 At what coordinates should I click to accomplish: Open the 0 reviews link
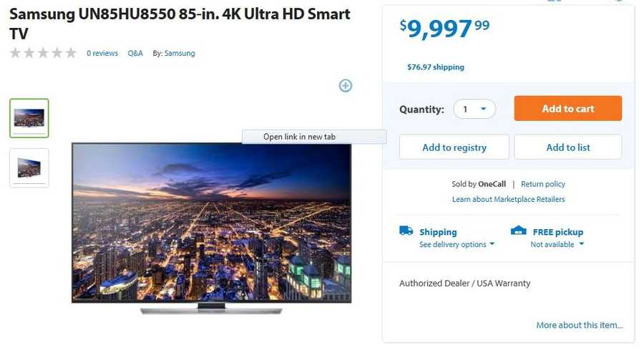pos(102,54)
